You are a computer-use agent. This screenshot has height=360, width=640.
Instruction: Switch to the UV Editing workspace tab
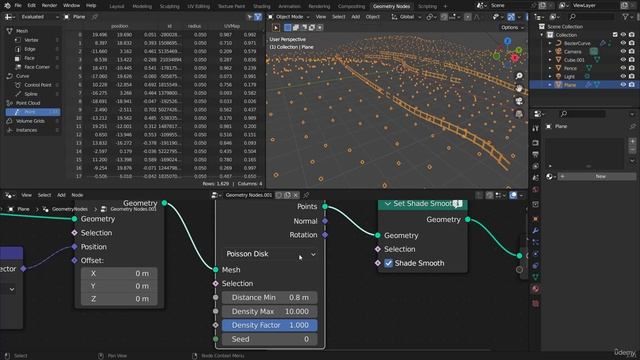click(198, 6)
